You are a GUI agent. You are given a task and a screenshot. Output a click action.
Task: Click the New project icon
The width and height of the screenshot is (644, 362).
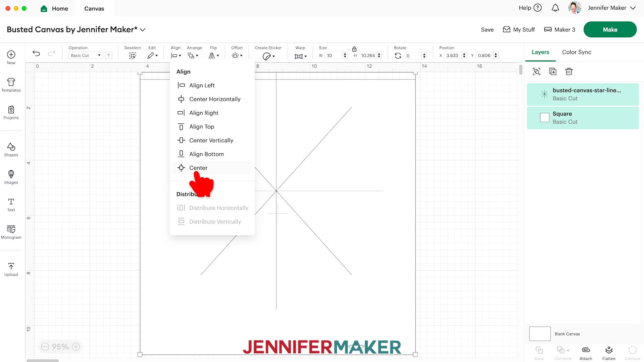(x=11, y=55)
